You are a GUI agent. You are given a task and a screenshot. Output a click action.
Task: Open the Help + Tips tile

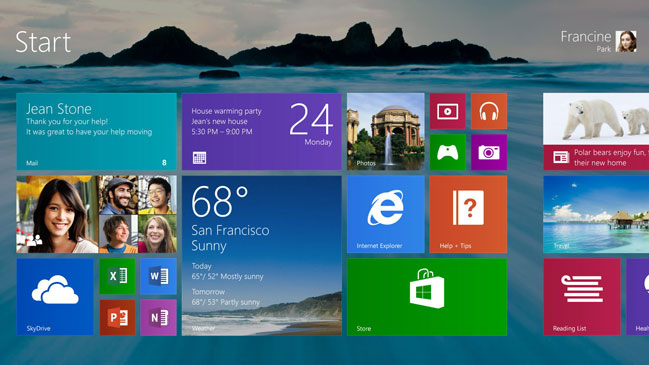pos(468,214)
